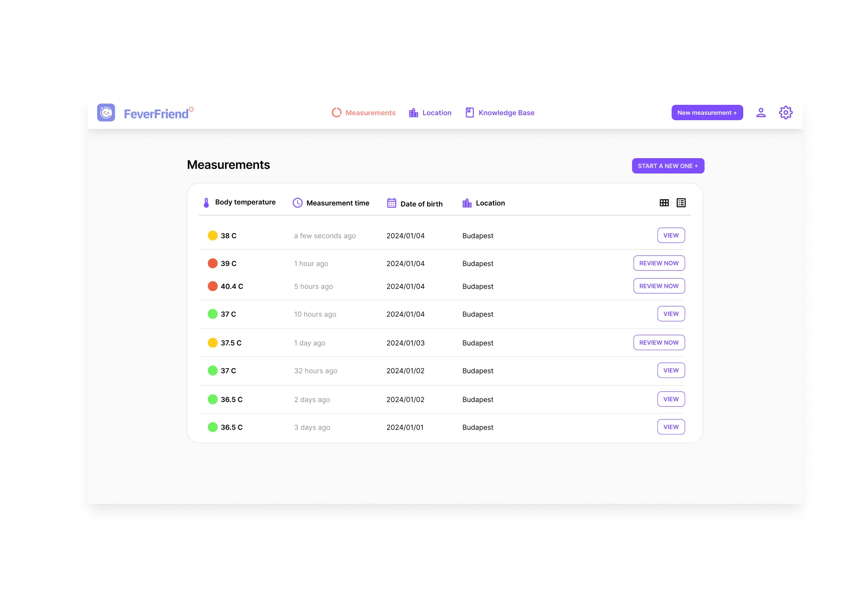Image resolution: width=868 pixels, height=610 pixels.
Task: Click START A NEW ONE + button
Action: [x=668, y=166]
